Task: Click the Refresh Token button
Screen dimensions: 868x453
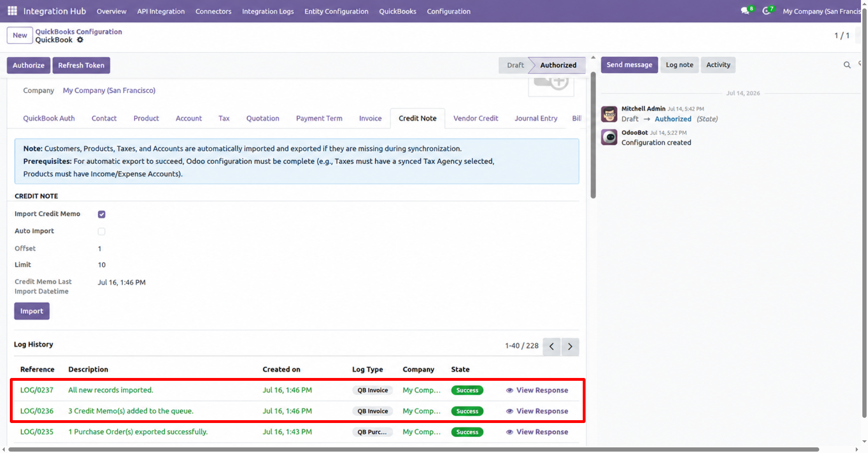Action: click(81, 65)
